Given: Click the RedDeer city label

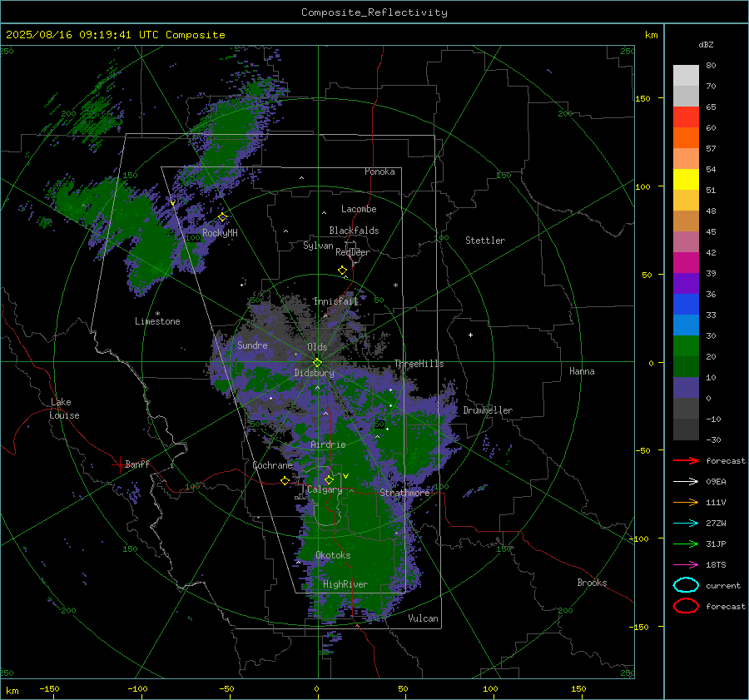Looking at the screenshot, I should click(353, 252).
